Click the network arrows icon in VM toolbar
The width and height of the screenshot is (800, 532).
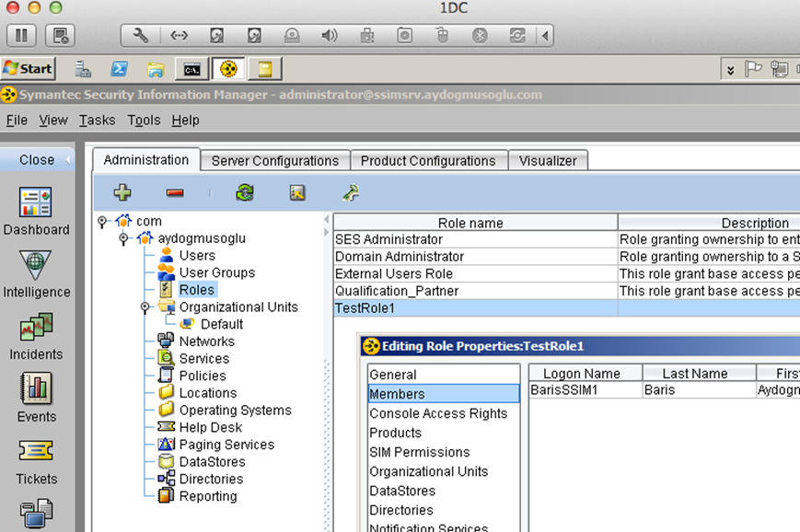tap(179, 35)
